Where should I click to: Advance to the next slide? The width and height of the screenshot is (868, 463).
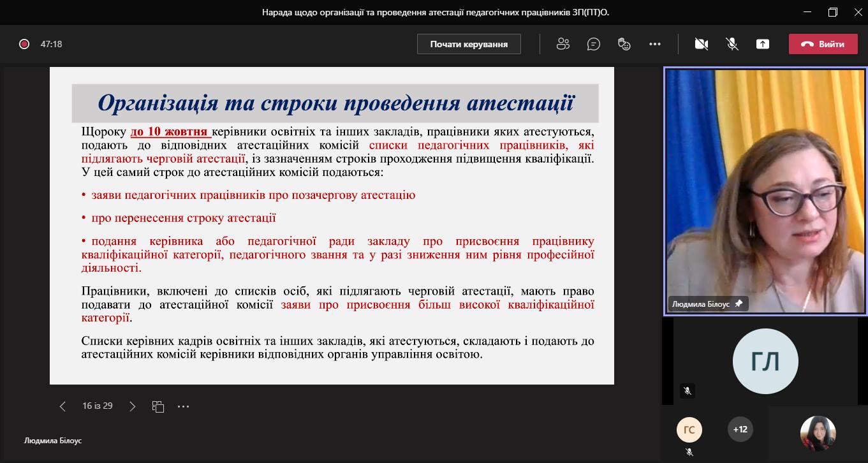point(132,406)
